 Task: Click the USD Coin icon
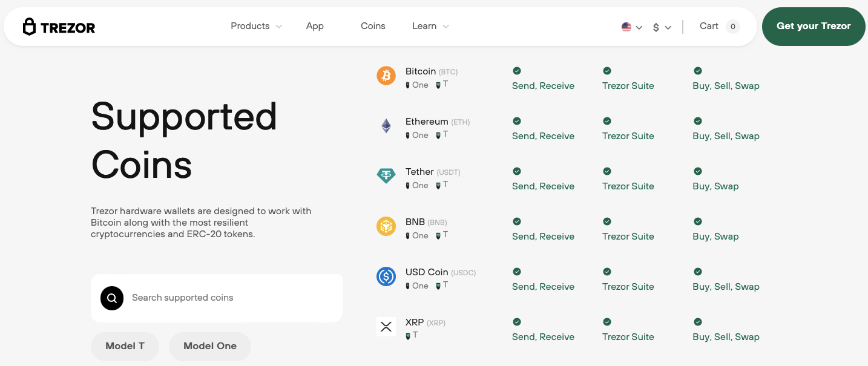[386, 276]
